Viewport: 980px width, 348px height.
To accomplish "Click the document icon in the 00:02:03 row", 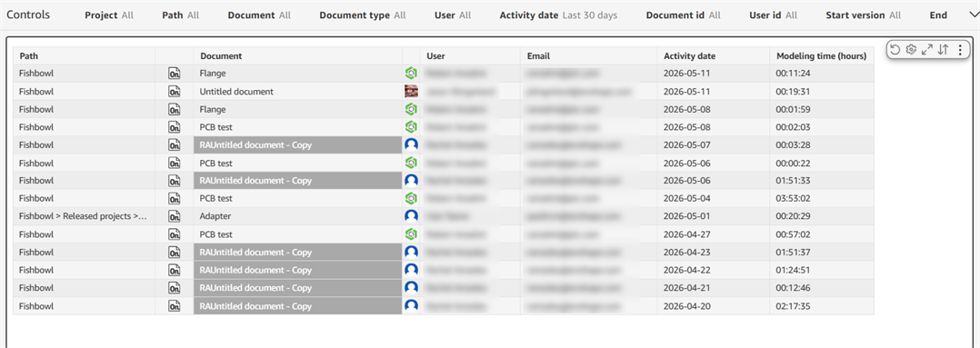I will (175, 127).
